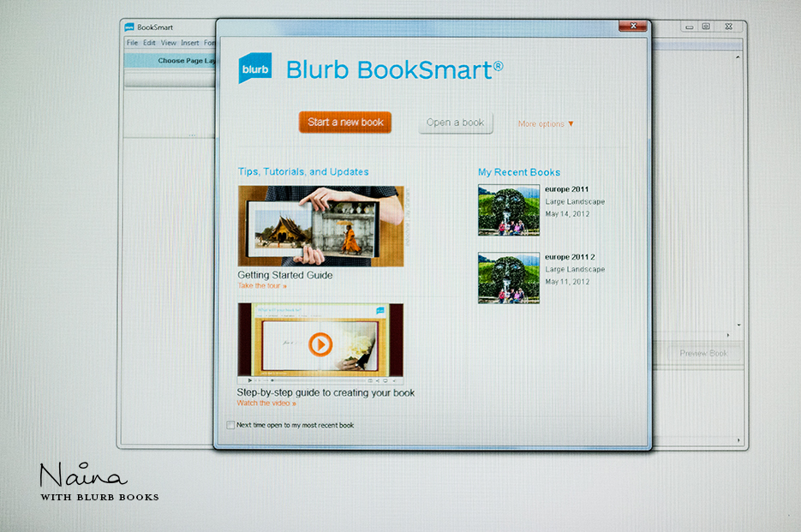Image resolution: width=801 pixels, height=532 pixels.
Task: Play the step-by-step guide video
Action: [320, 344]
